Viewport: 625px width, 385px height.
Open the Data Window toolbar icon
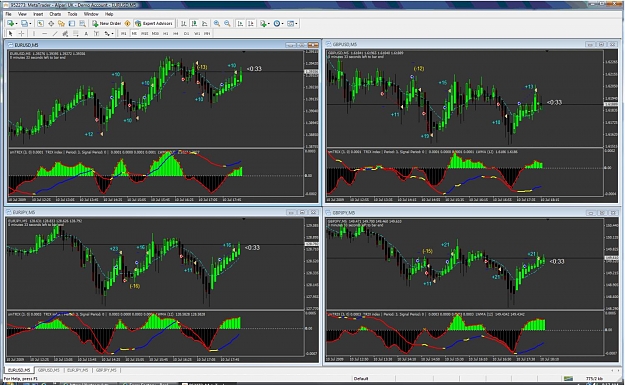[x=51, y=24]
